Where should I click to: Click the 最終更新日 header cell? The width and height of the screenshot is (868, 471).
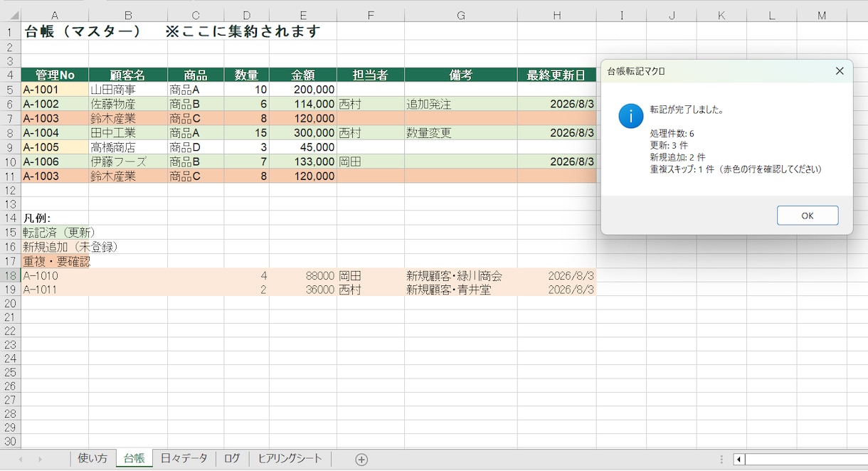coord(556,75)
